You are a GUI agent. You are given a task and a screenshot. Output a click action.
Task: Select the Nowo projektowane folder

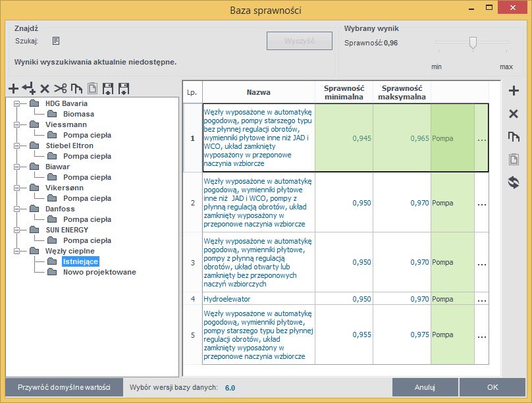tap(99, 272)
